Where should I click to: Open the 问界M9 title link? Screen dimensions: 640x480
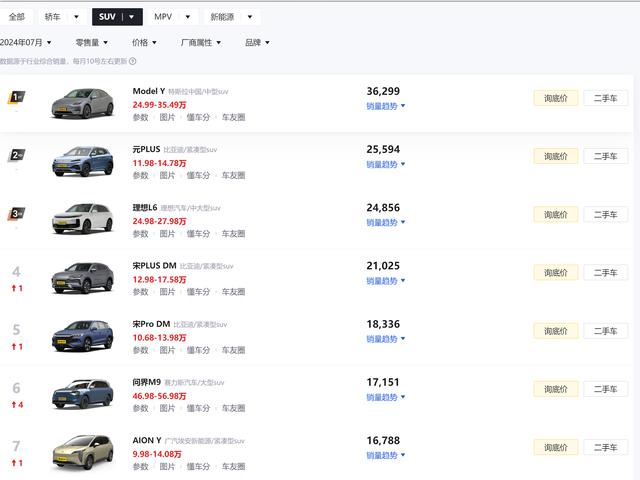click(x=147, y=382)
